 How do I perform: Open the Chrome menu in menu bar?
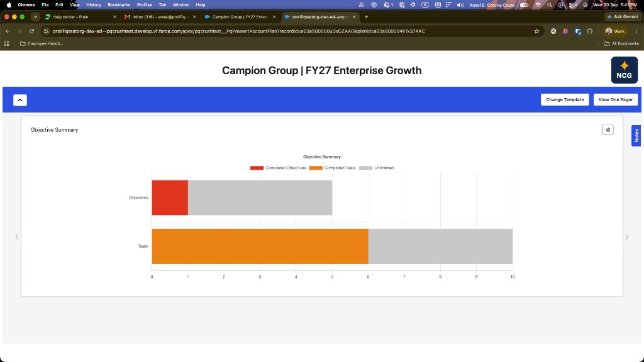(26, 5)
